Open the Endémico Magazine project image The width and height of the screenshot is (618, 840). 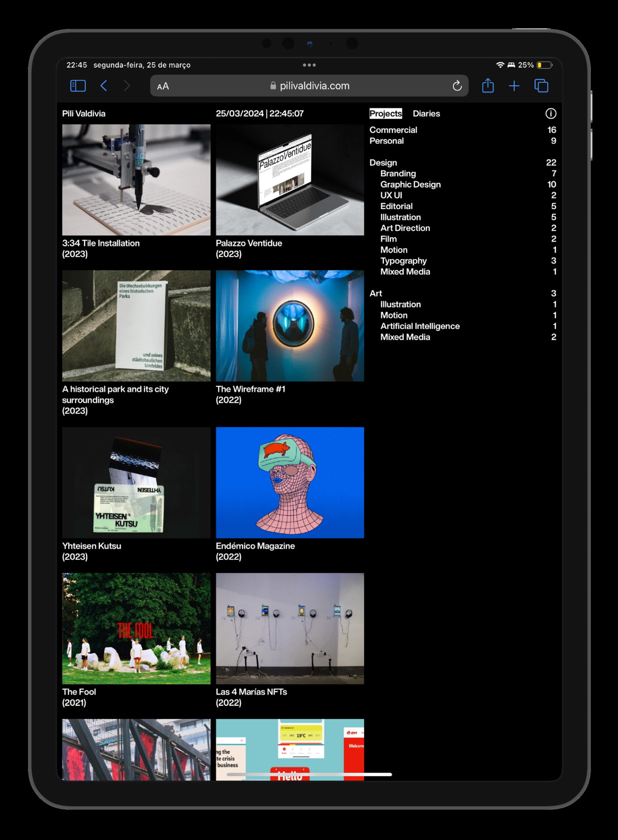(x=290, y=483)
